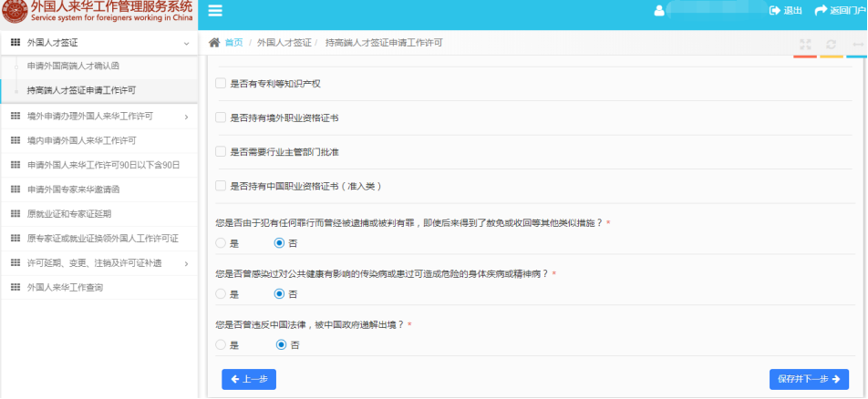Click 外国人才签证 in the breadcrumb
Image resolution: width=868 pixels, height=399 pixels.
point(284,43)
